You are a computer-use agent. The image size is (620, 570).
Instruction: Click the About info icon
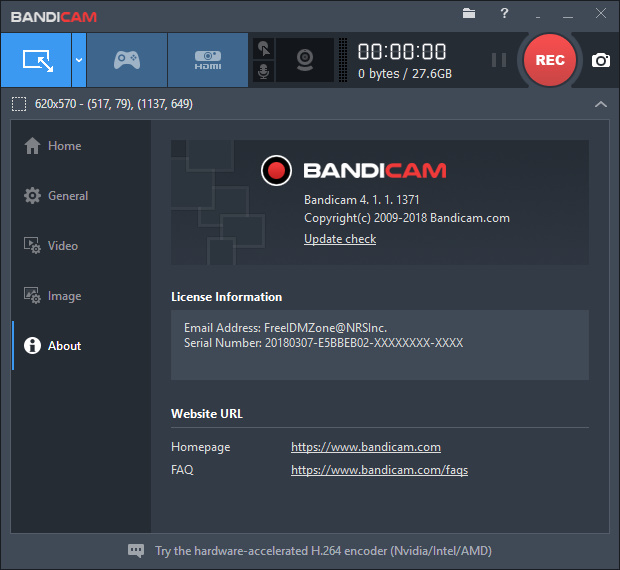32,345
